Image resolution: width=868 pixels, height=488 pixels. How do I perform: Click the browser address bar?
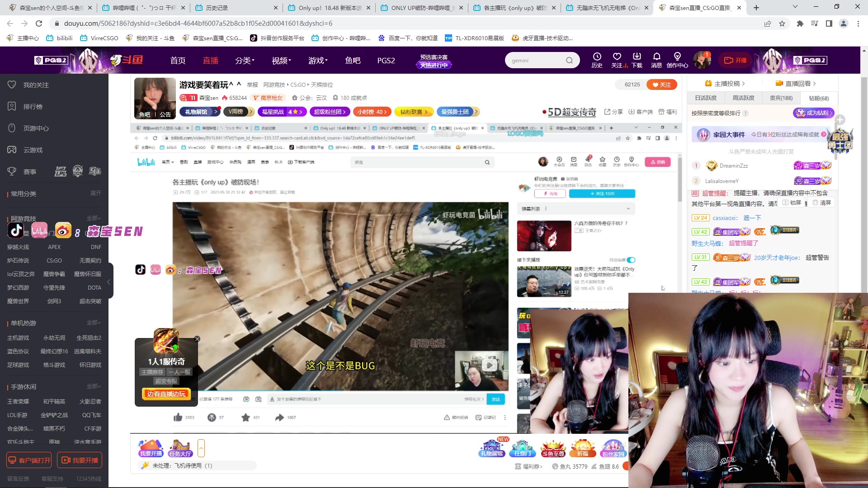point(407,23)
